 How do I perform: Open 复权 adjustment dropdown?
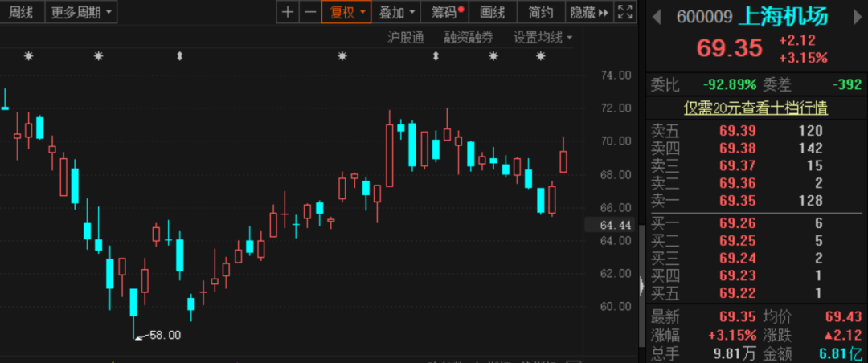point(346,12)
